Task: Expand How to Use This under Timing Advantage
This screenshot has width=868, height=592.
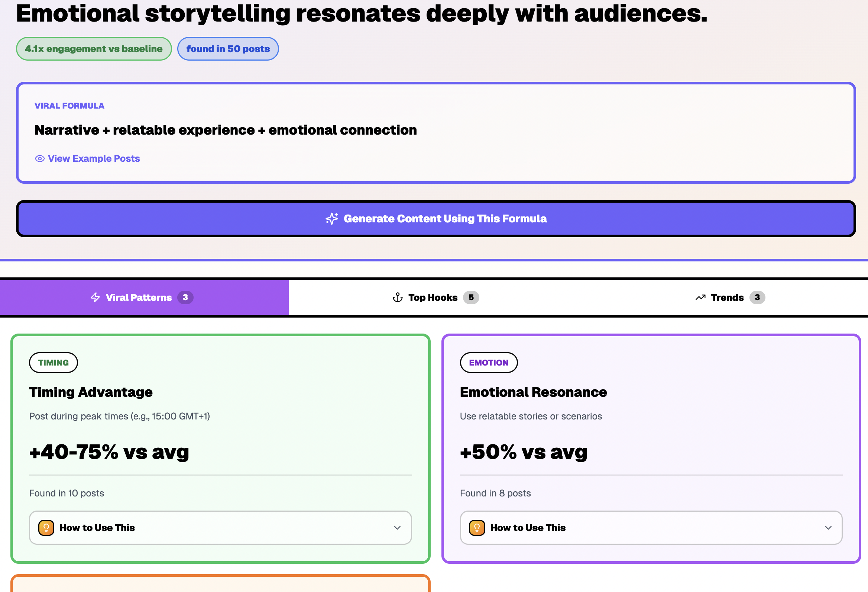Action: point(220,527)
